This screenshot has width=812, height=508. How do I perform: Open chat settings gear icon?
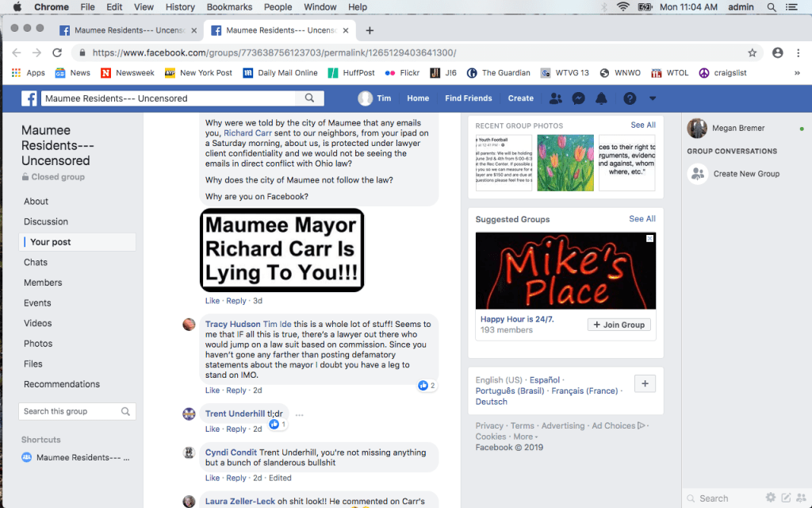point(770,498)
